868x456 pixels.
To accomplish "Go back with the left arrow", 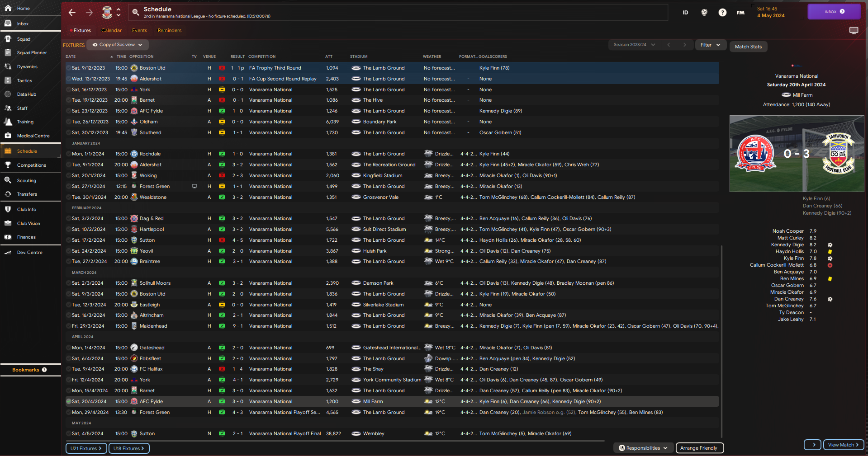I will point(72,13).
